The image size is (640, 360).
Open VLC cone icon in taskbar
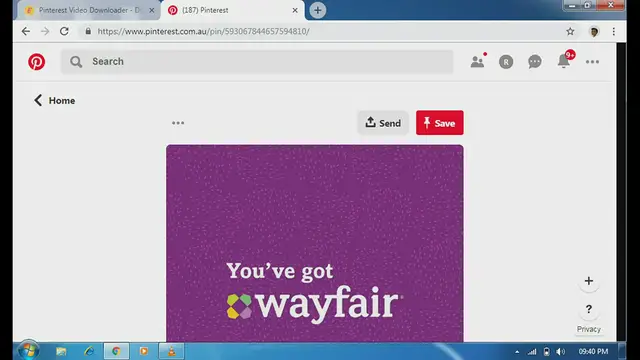click(x=171, y=351)
